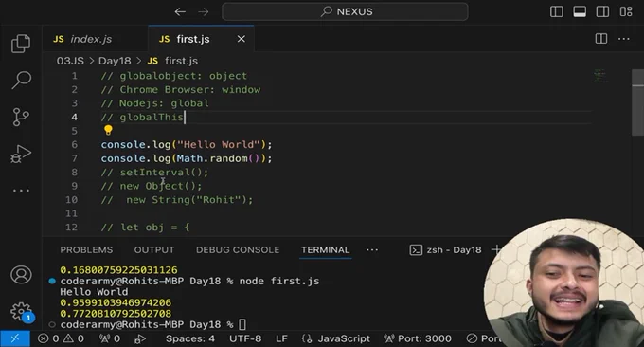
Task: Open the Explorer view icon
Action: tap(21, 44)
